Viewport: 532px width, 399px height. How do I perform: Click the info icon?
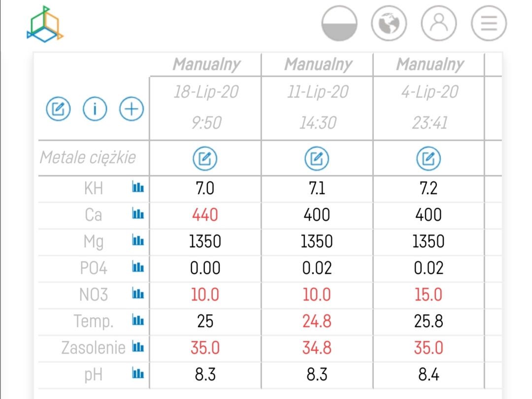pyautogui.click(x=95, y=109)
